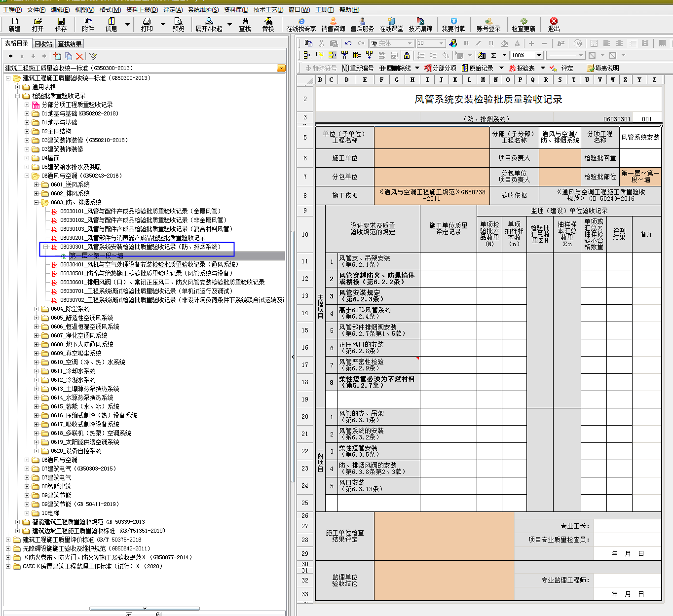The width and height of the screenshot is (673, 616).
Task: Collapse the 0603_防、排烟系统 folder
Action: click(37, 202)
